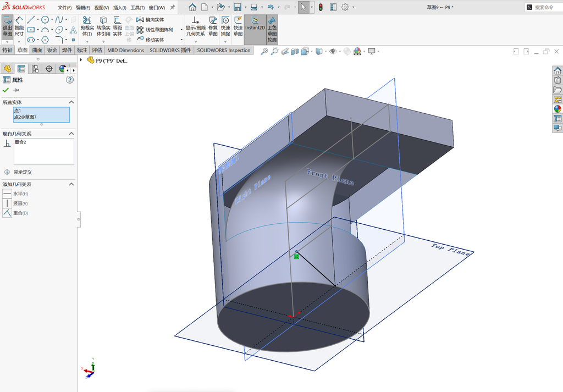The width and height of the screenshot is (563, 392).
Task: Collapse the 所选实体 section
Action: tap(71, 102)
